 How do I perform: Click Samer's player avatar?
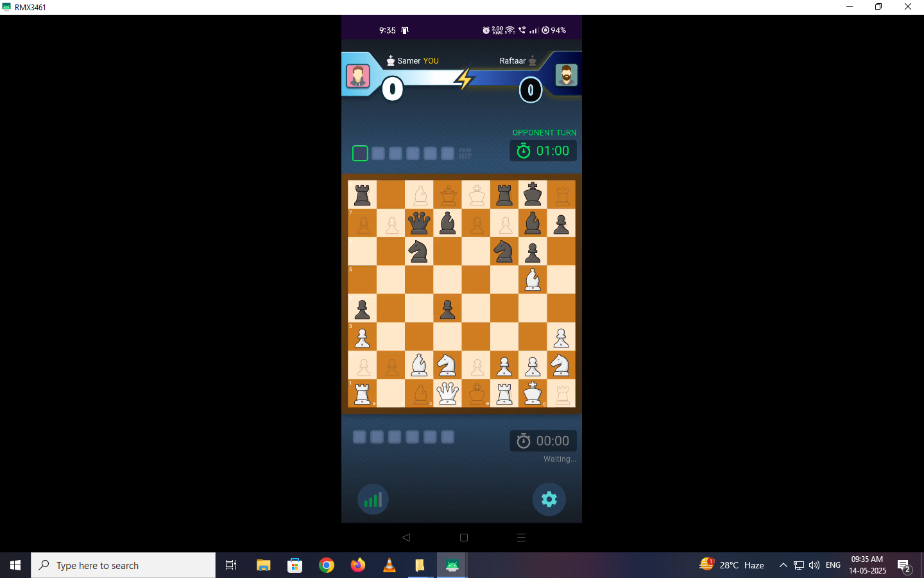coord(358,76)
